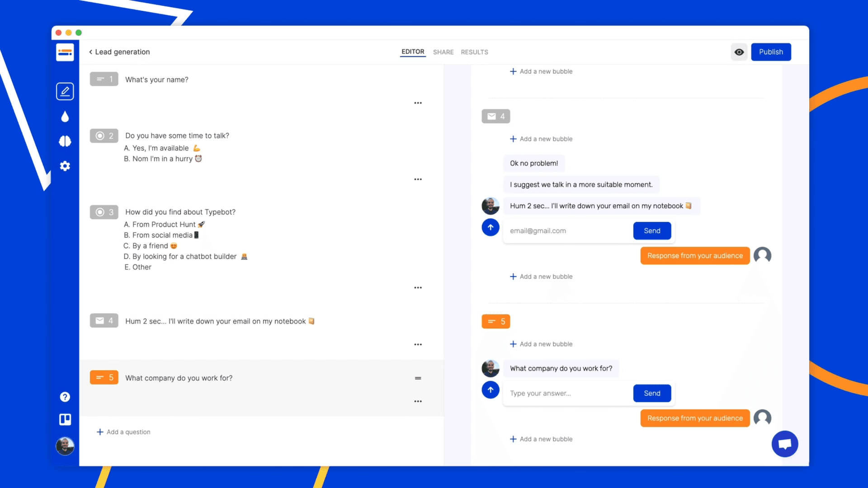This screenshot has width=868, height=488.
Task: Click the edit/pencil tool in sidebar
Action: pyautogui.click(x=64, y=91)
